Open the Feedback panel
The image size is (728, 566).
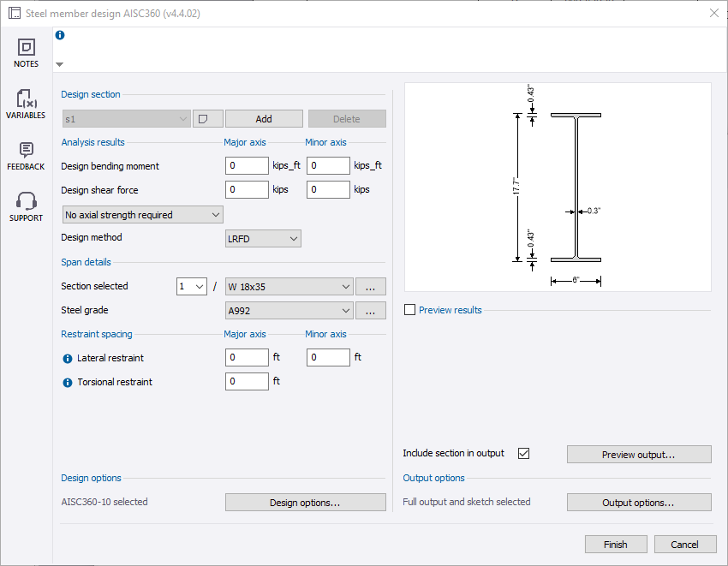[26, 155]
